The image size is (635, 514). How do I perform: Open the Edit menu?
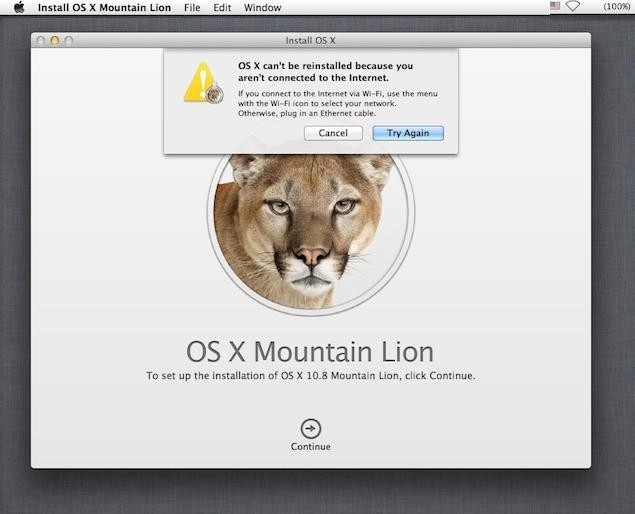pyautogui.click(x=222, y=7)
